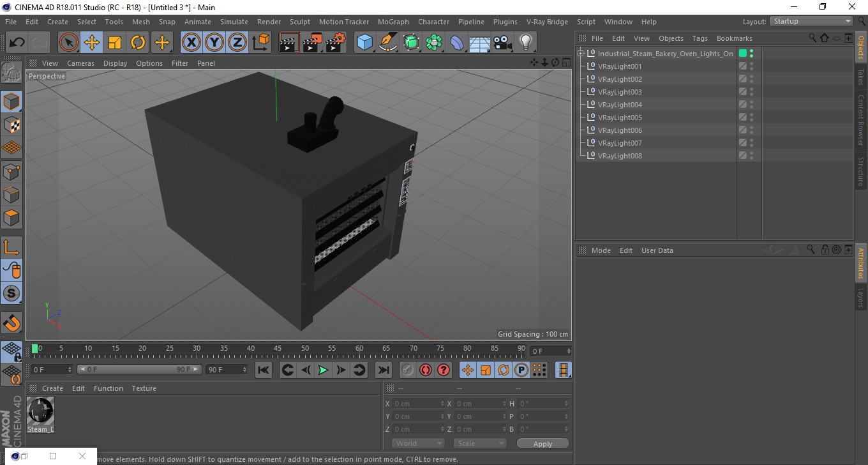This screenshot has height=465, width=868.
Task: Select the Live Selection tool
Action: (69, 43)
